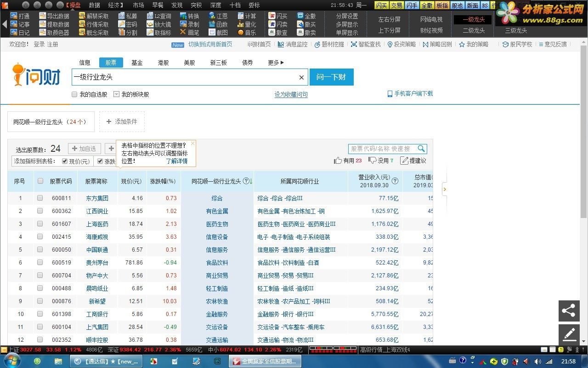Image resolution: width=588 pixels, height=368 pixels.
Task: Select the 新三板 tab
Action: click(219, 63)
